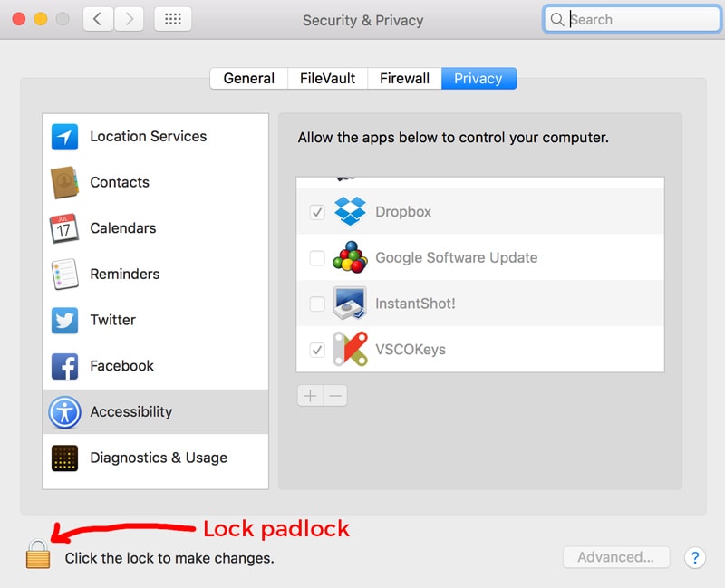Select the Twitter bird icon
Viewport: 725px width, 588px height.
[x=65, y=320]
